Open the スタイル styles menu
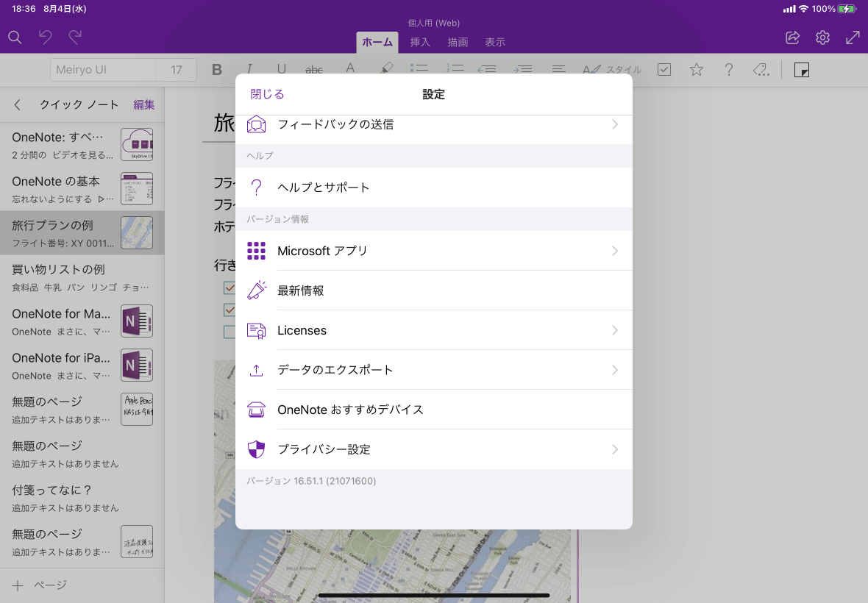The image size is (868, 603). coord(612,69)
